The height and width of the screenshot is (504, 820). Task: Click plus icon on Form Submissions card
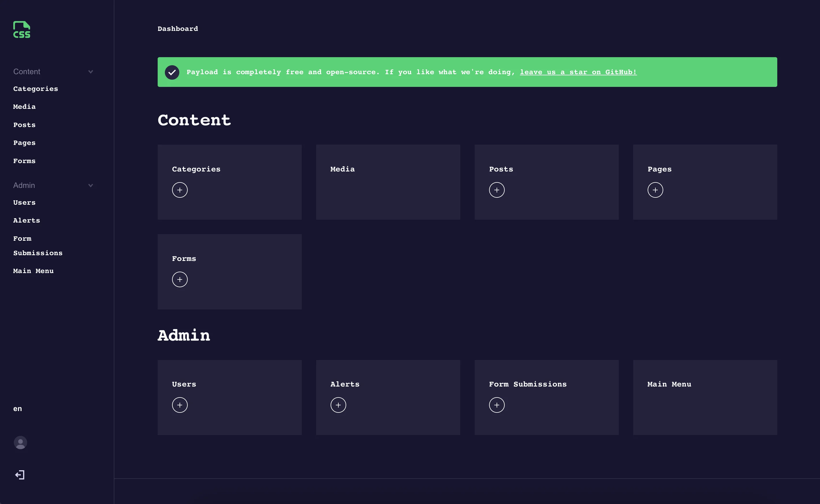point(497,405)
